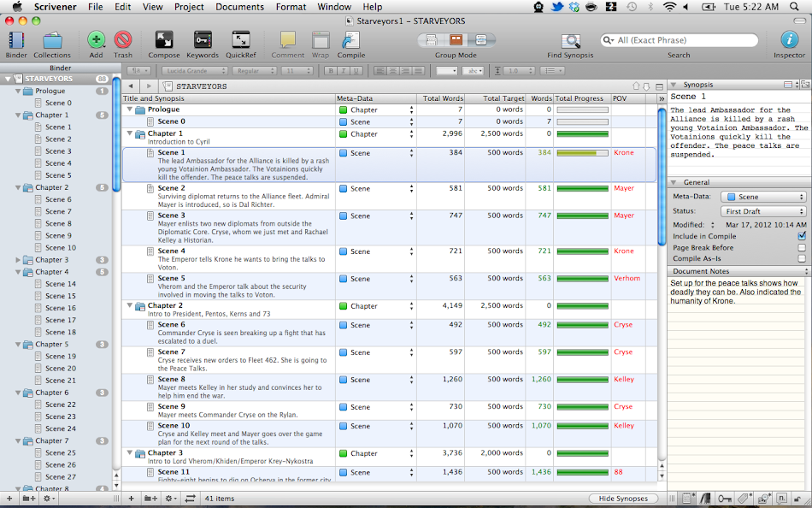Open the View menu
This screenshot has width=812, height=508.
click(153, 7)
